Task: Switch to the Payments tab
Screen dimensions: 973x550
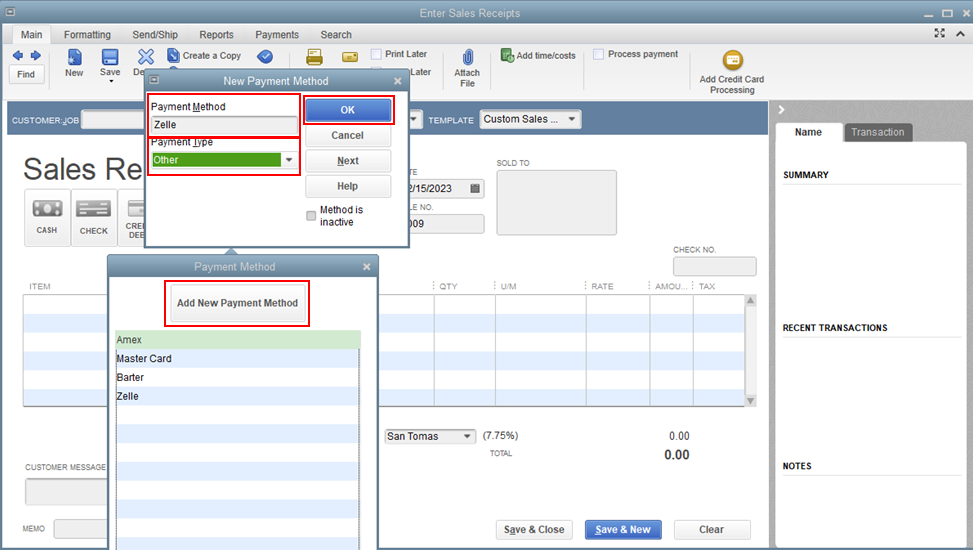Action: tap(277, 35)
